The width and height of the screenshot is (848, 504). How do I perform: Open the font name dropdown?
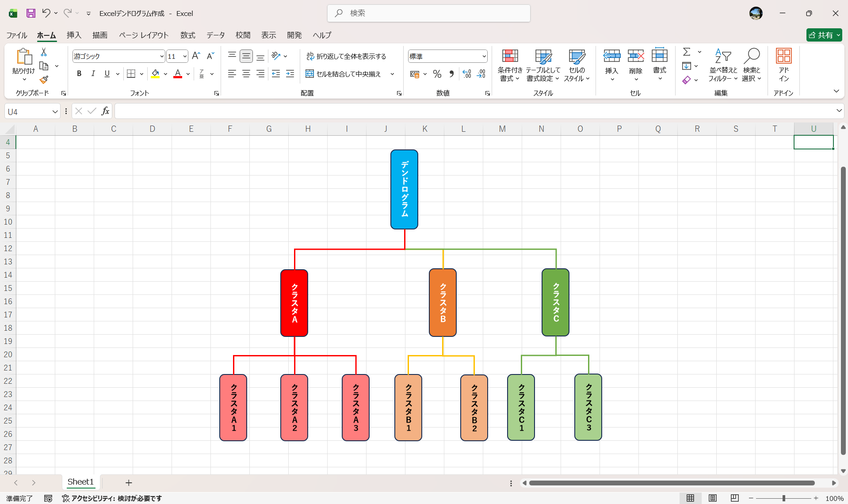[x=161, y=56]
